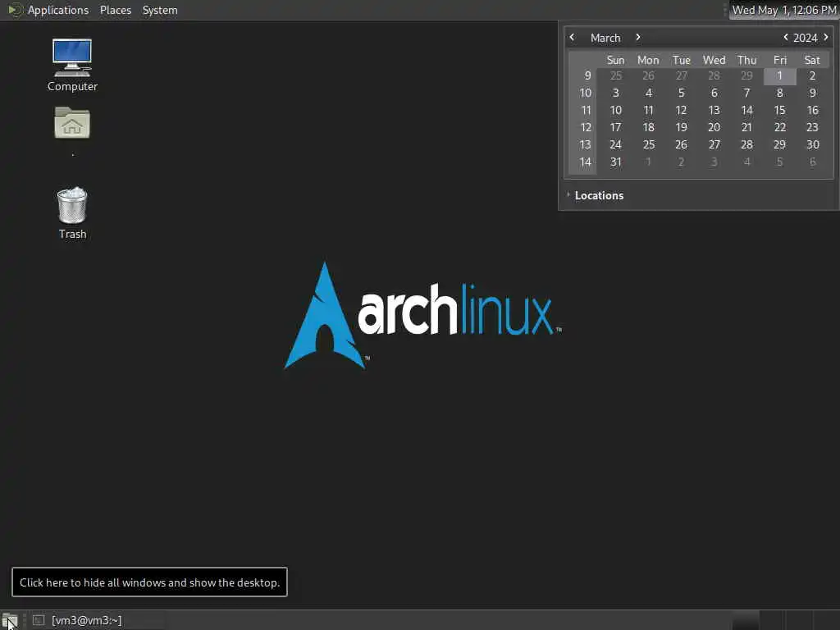840x630 pixels.
Task: Open the System menu
Action: pyautogui.click(x=160, y=10)
